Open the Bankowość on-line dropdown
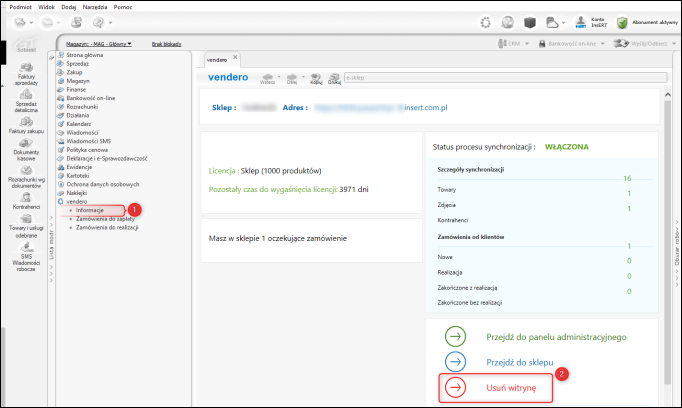This screenshot has width=682, height=408. pyautogui.click(x=602, y=43)
